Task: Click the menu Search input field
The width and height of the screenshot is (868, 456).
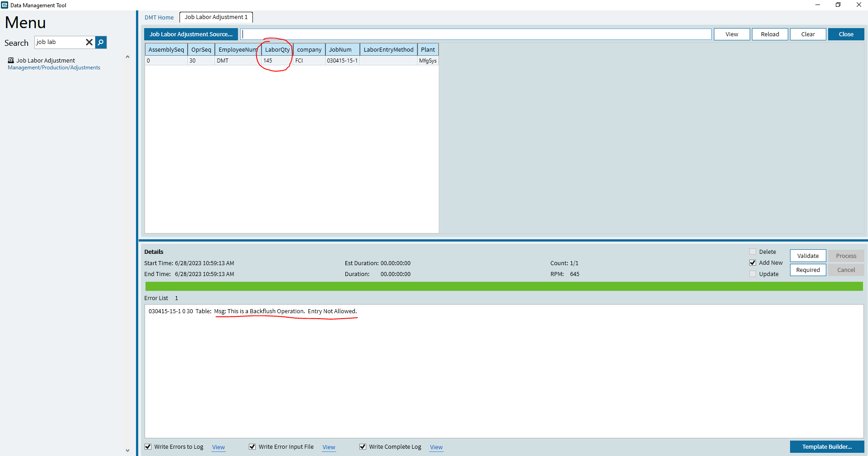Action: (x=60, y=42)
